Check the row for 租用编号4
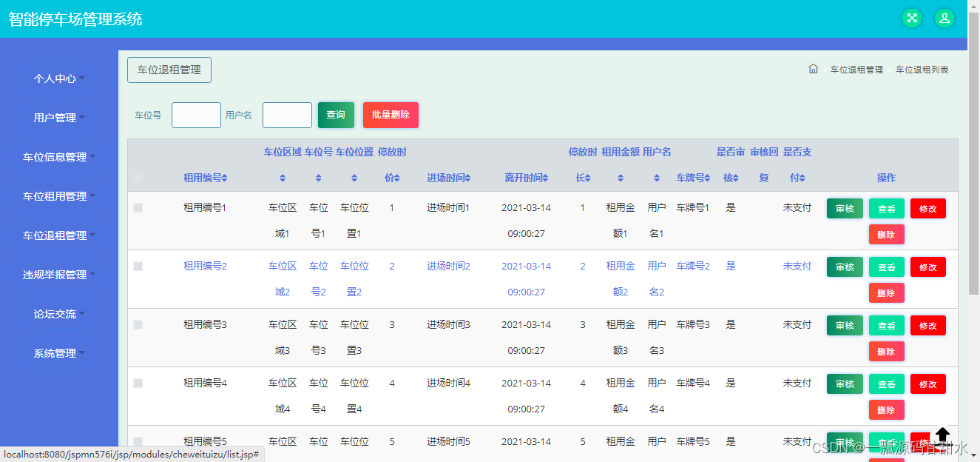Image resolution: width=980 pixels, height=462 pixels. click(138, 384)
